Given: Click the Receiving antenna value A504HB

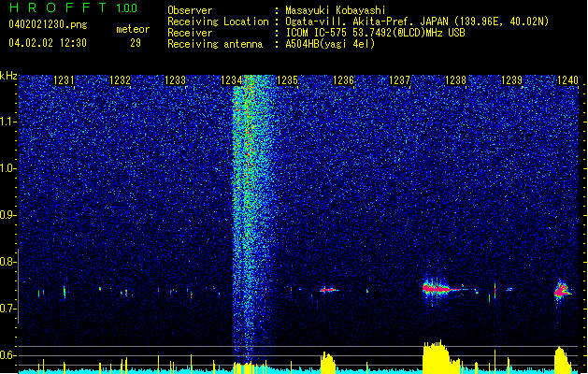Looking at the screenshot, I should pos(304,44).
